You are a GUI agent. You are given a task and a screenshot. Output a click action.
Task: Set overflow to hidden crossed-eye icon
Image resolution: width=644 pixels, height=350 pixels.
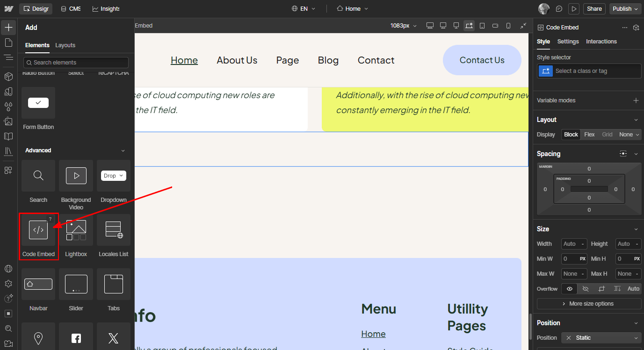(x=586, y=289)
